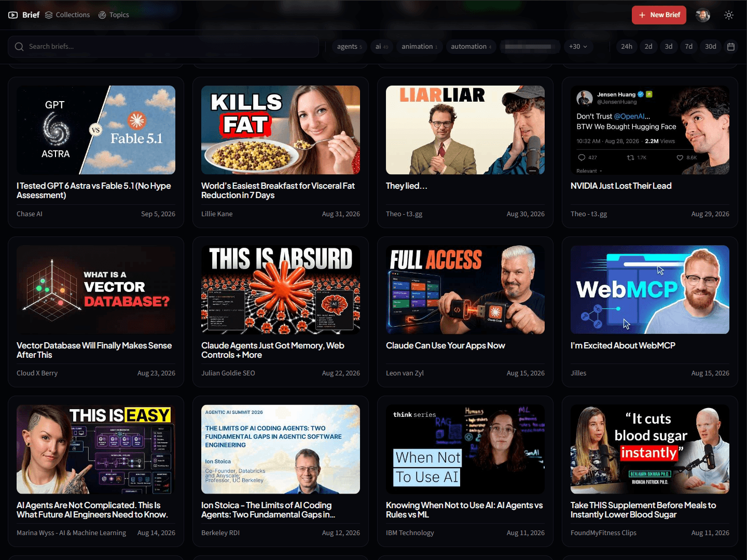Filter by the animation tag
This screenshot has height=560, width=747.
click(x=419, y=47)
